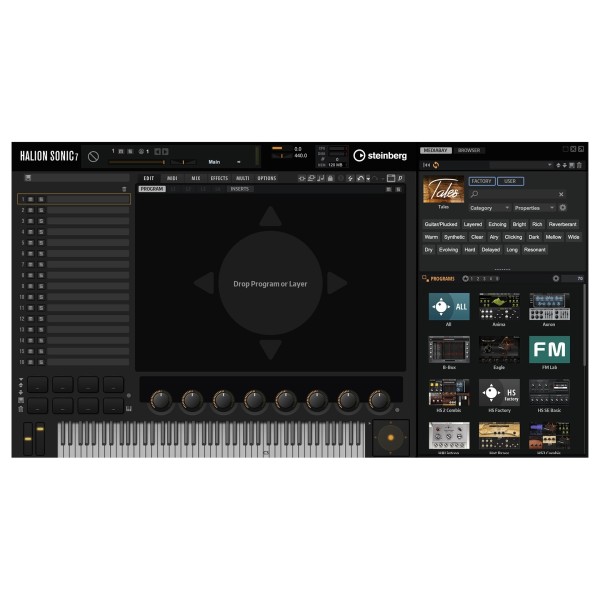This screenshot has height=600, width=600.
Task: Open the OPTIONS tab
Action: pos(267,178)
